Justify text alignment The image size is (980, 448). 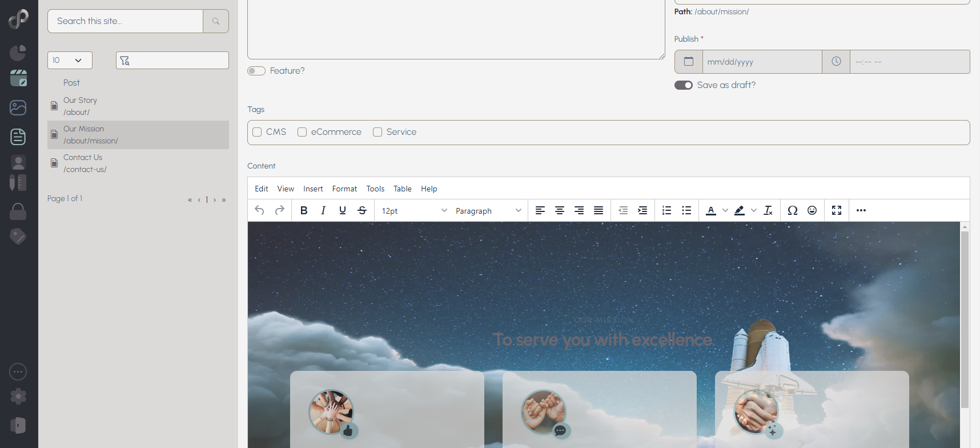599,210
